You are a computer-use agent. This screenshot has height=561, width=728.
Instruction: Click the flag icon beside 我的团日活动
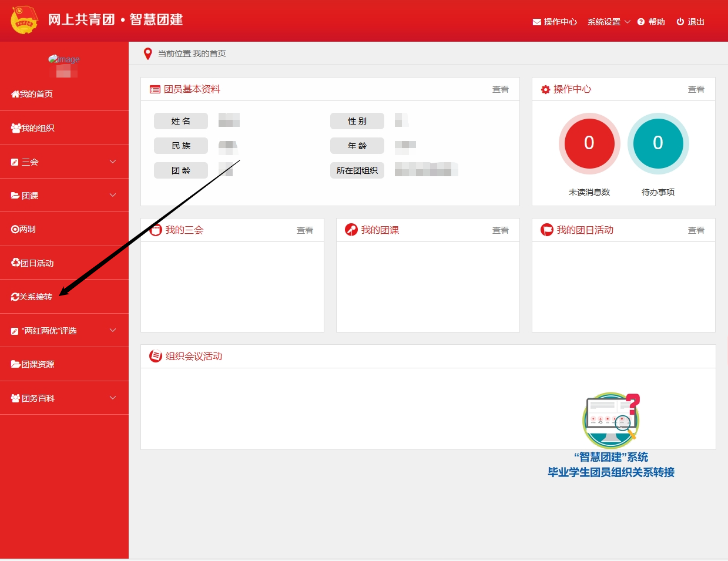pos(547,230)
